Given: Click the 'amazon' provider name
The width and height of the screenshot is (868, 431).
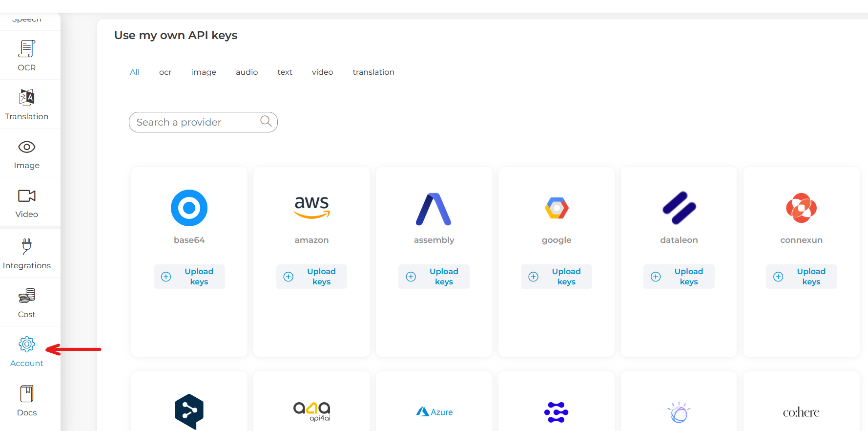Looking at the screenshot, I should (x=311, y=240).
